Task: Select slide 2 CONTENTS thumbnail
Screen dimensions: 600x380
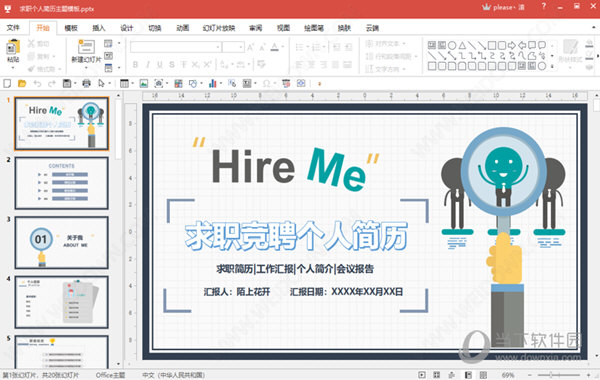Action: (62, 183)
